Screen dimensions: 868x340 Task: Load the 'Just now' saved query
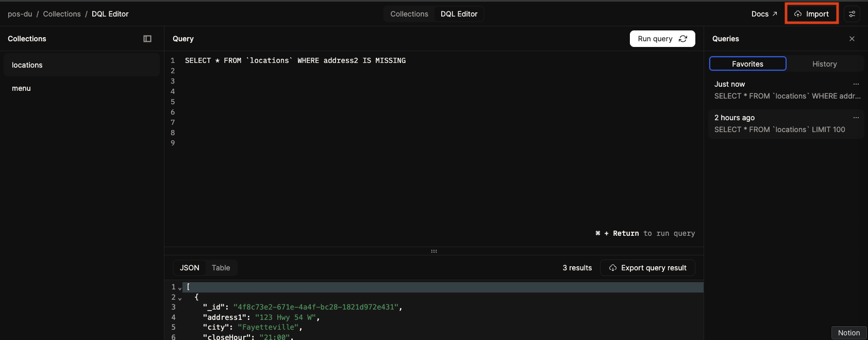pos(787,90)
